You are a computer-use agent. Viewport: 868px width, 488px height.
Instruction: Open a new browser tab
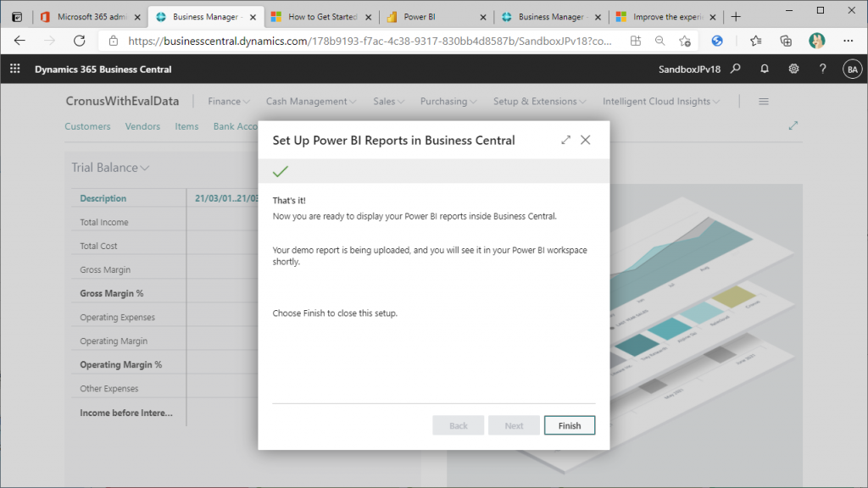coord(736,17)
